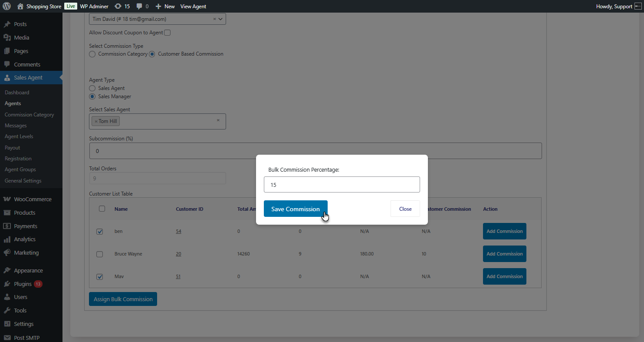
Task: Click Close button in commission dialog
Action: [405, 209]
